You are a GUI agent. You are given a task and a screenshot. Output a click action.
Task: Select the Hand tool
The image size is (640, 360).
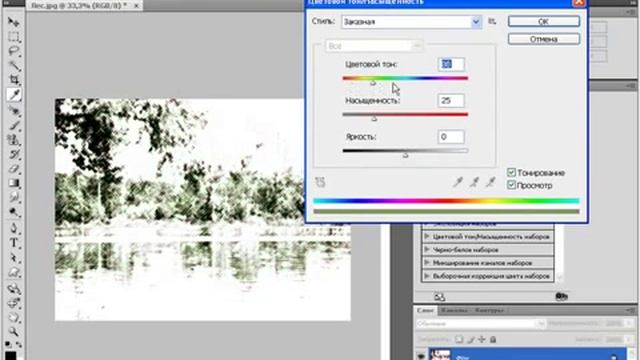13,317
